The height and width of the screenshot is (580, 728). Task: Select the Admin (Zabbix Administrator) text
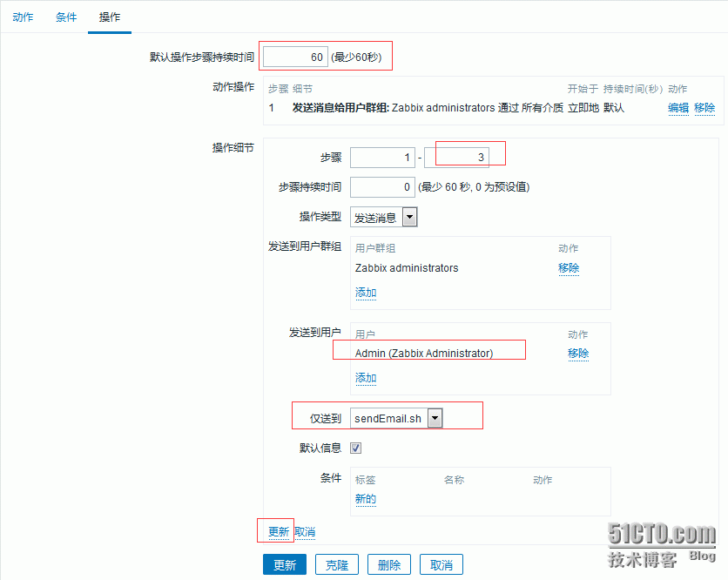(x=424, y=354)
